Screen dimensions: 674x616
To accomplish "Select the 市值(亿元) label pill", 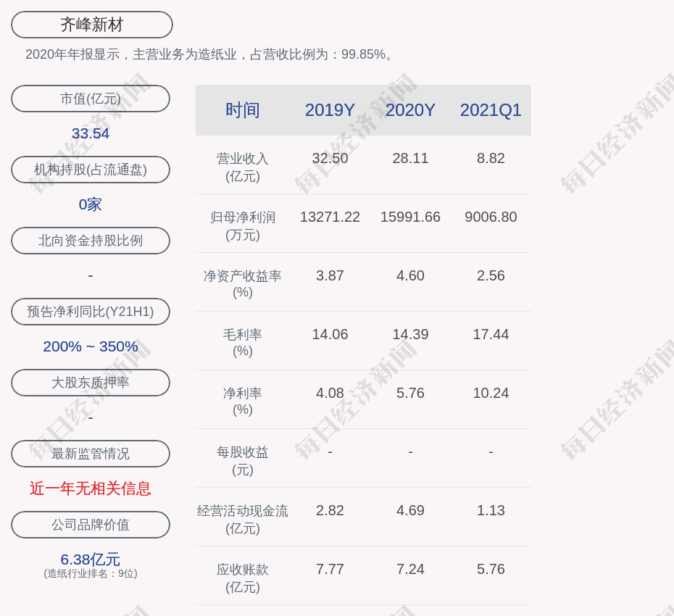I will 91,99.
